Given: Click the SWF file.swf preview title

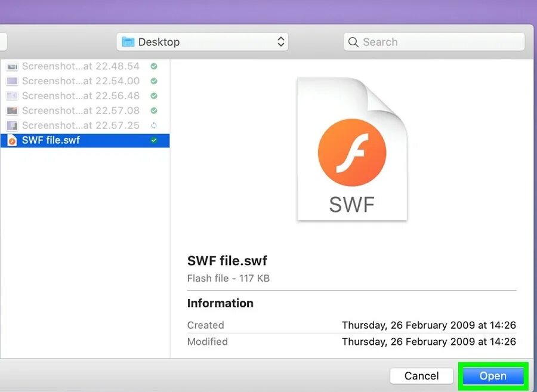Looking at the screenshot, I should pyautogui.click(x=227, y=261).
